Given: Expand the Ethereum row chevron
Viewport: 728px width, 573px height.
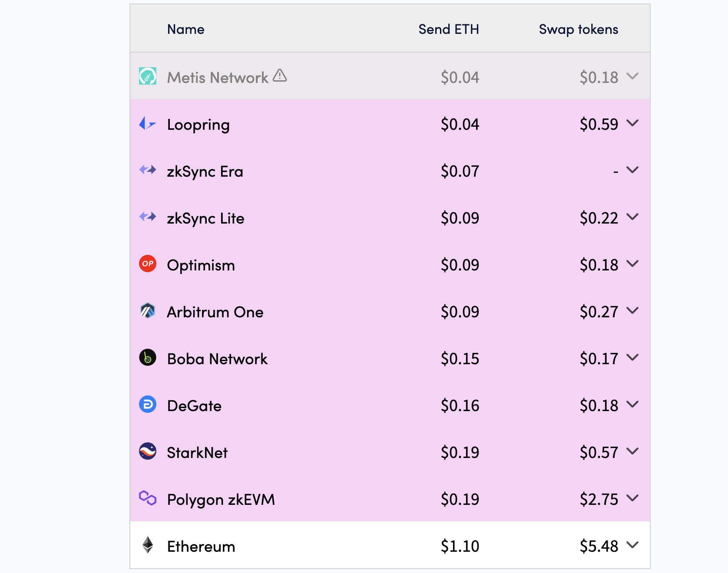Looking at the screenshot, I should tap(633, 545).
